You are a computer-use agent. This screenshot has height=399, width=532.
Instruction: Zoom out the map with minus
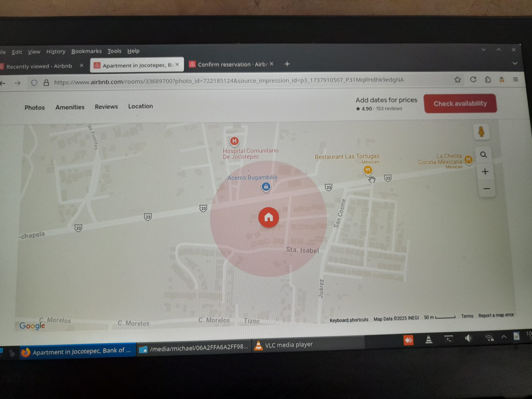(x=486, y=188)
